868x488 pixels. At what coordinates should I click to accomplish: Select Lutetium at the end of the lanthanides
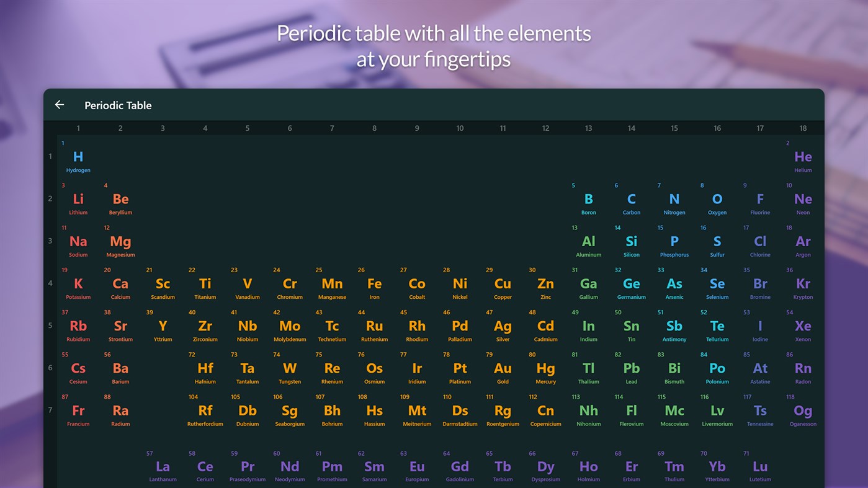coord(759,467)
